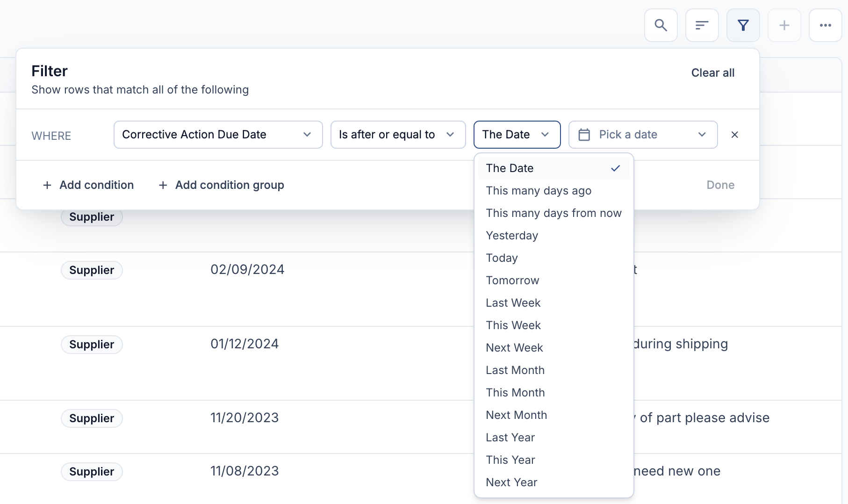Open the more options ellipsis menu
The width and height of the screenshot is (848, 504).
(x=825, y=25)
